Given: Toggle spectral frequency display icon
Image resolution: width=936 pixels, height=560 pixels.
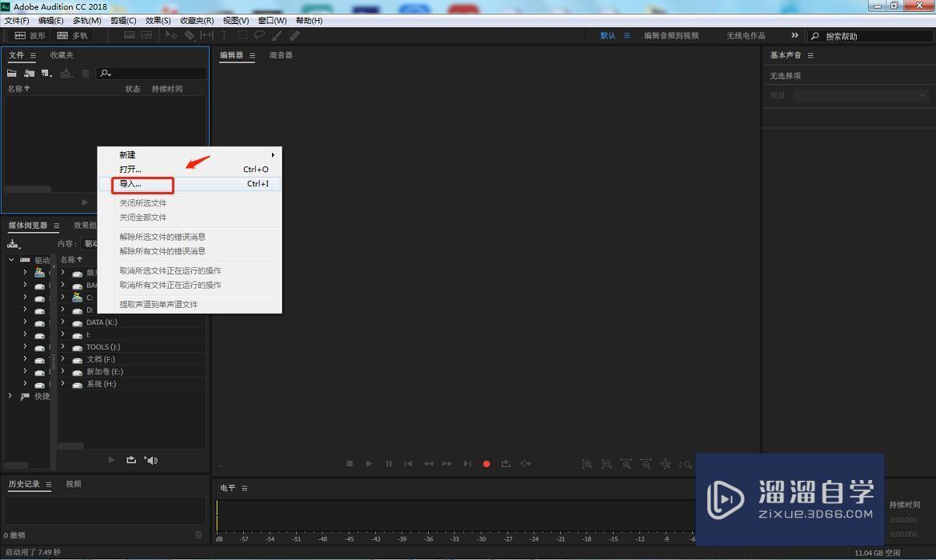Looking at the screenshot, I should point(129,35).
